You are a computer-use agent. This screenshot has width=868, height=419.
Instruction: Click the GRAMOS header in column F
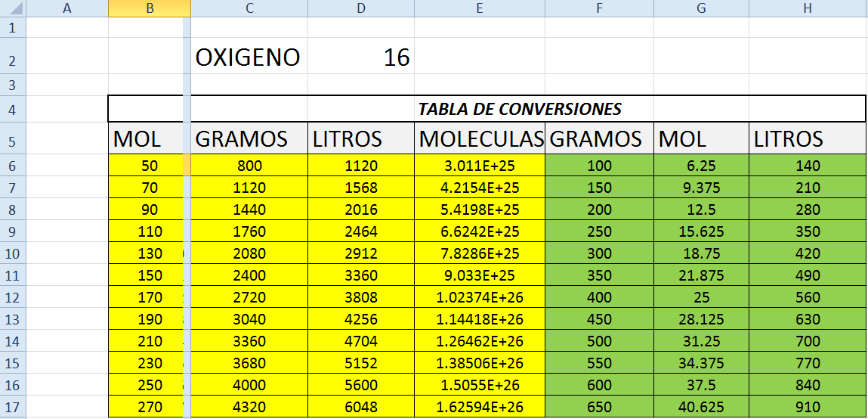599,138
